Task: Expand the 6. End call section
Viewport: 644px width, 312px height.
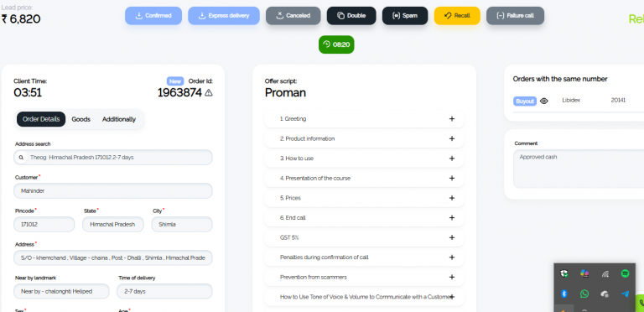Action: 365,217
